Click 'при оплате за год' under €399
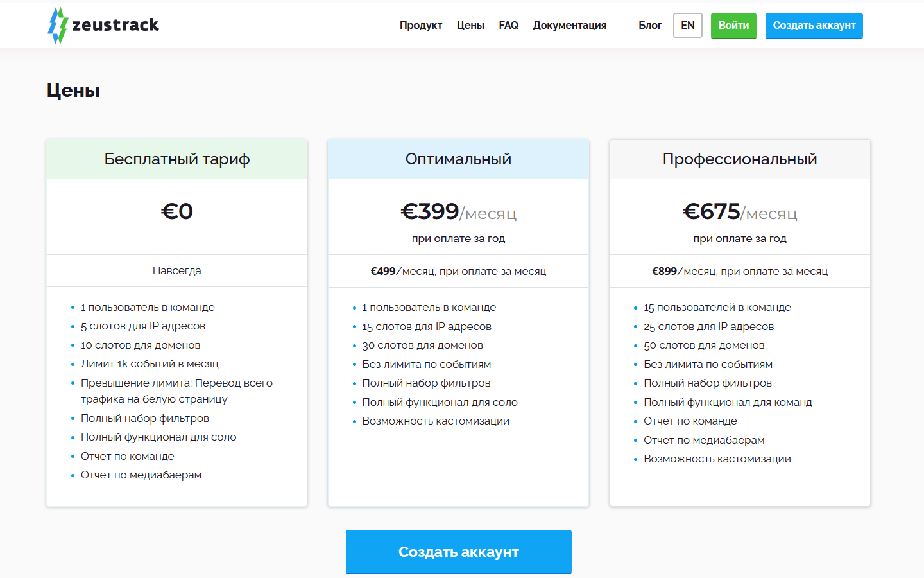This screenshot has height=578, width=924. 459,239
